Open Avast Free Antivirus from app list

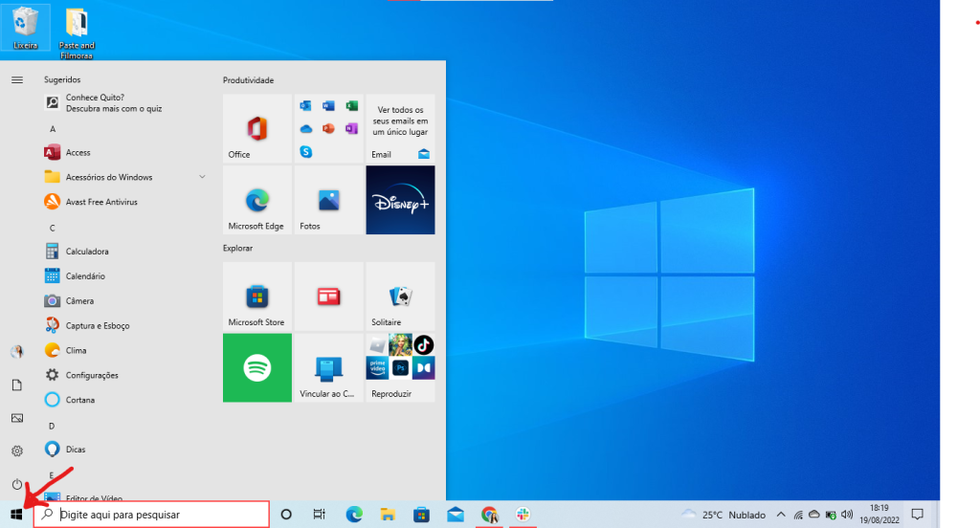(101, 202)
